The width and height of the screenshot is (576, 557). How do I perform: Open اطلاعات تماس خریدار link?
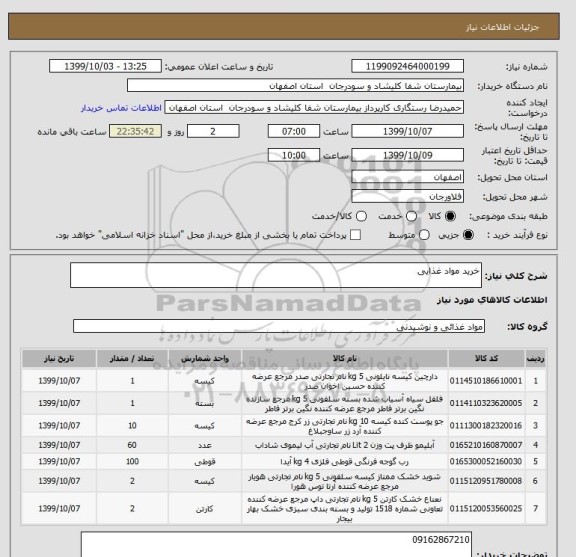[121, 108]
